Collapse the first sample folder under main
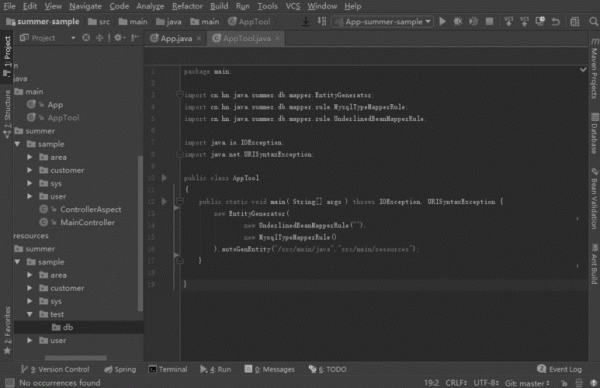The height and width of the screenshot is (388, 600). pos(17,144)
